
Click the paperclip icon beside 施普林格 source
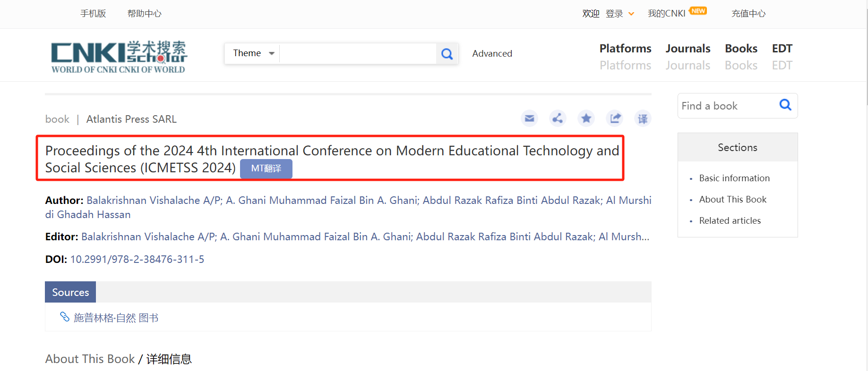(65, 317)
